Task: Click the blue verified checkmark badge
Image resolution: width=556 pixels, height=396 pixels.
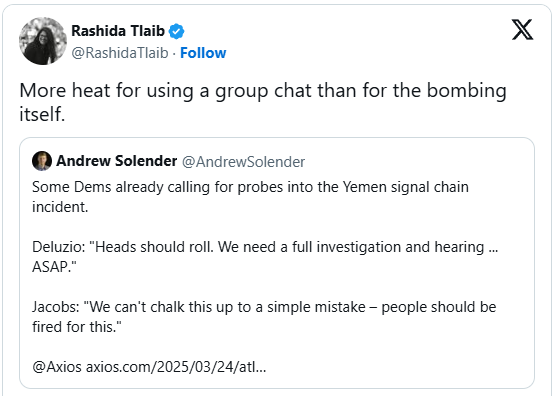Action: click(176, 32)
